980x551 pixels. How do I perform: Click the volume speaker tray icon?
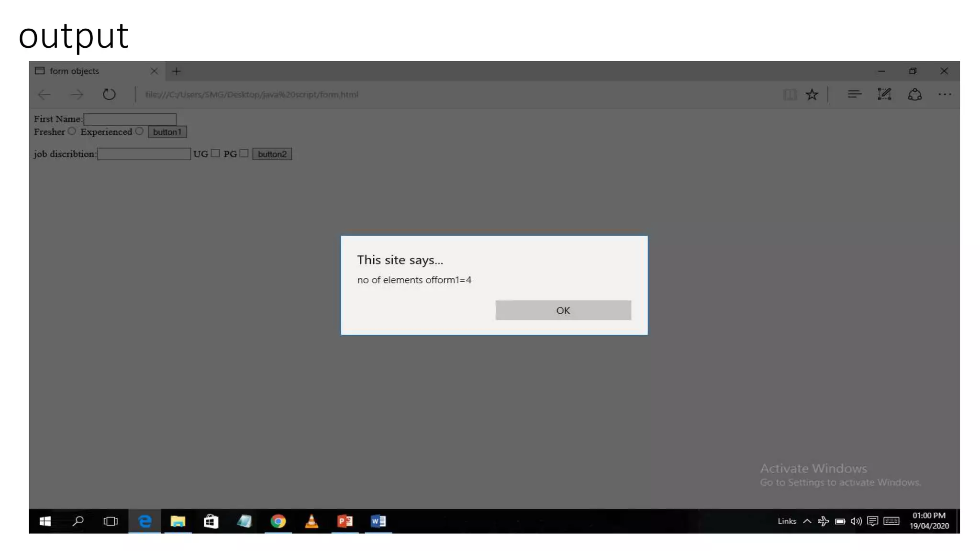pyautogui.click(x=856, y=521)
